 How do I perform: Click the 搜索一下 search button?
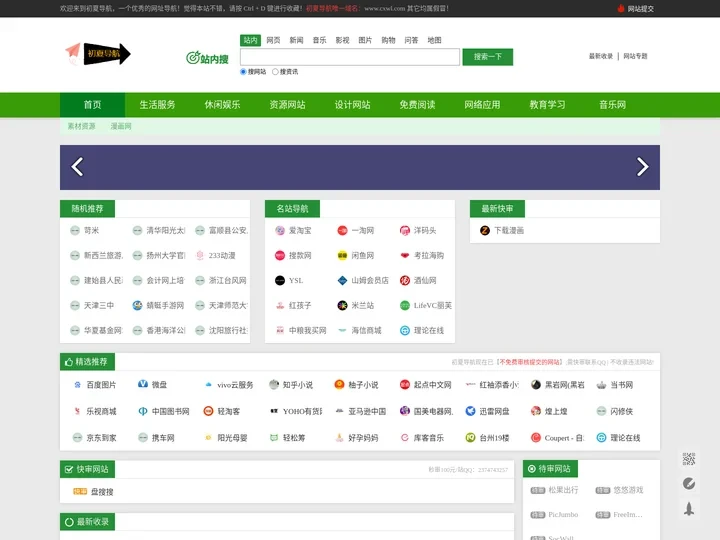point(488,57)
